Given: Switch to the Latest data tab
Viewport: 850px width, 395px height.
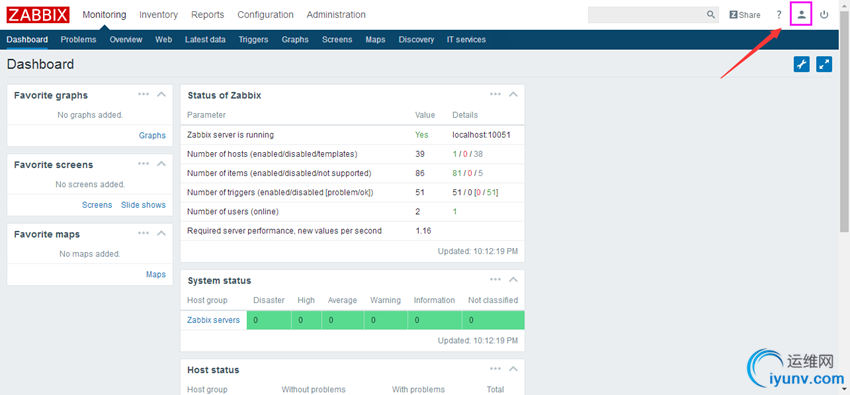Looking at the screenshot, I should (205, 40).
